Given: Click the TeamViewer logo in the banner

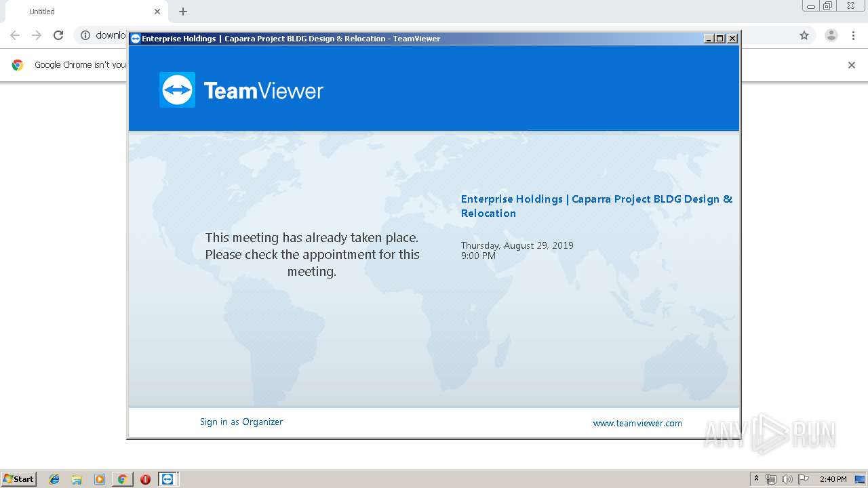Looking at the screenshot, I should pyautogui.click(x=241, y=90).
